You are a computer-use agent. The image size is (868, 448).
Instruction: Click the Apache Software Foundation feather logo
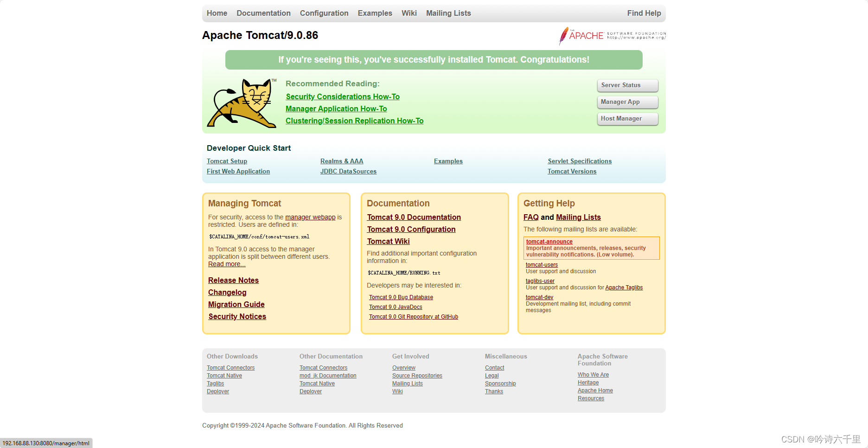612,36
